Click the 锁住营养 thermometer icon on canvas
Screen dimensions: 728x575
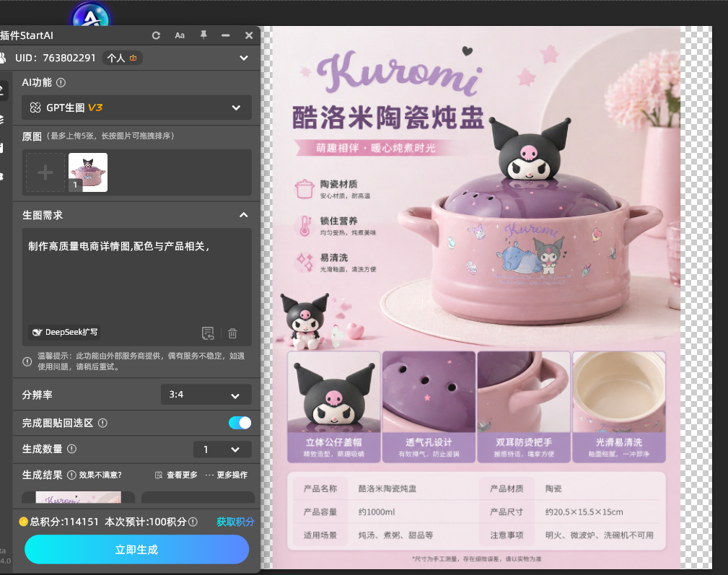[x=304, y=226]
